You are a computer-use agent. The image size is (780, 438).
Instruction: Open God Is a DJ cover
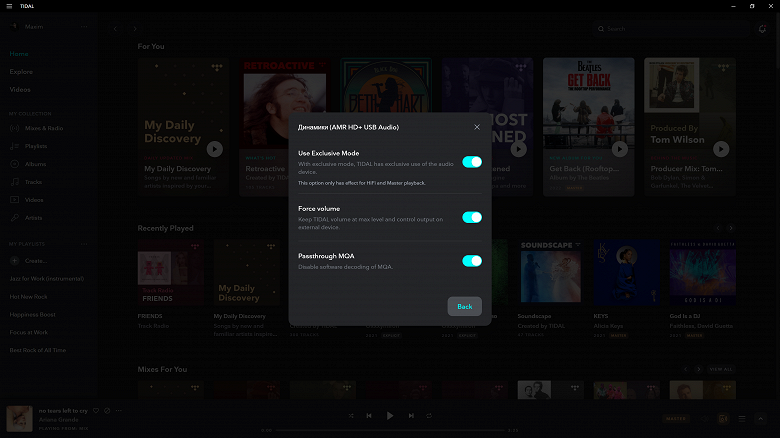[x=702, y=272]
